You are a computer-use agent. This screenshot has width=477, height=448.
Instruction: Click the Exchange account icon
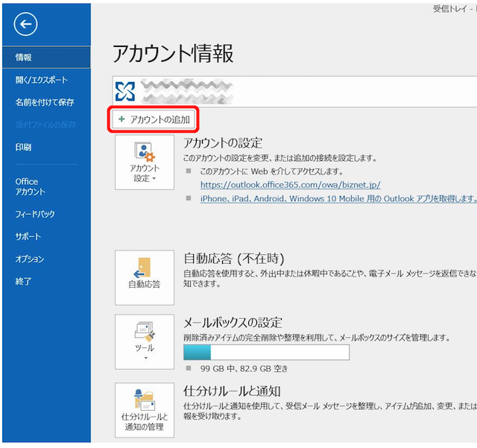(x=125, y=91)
